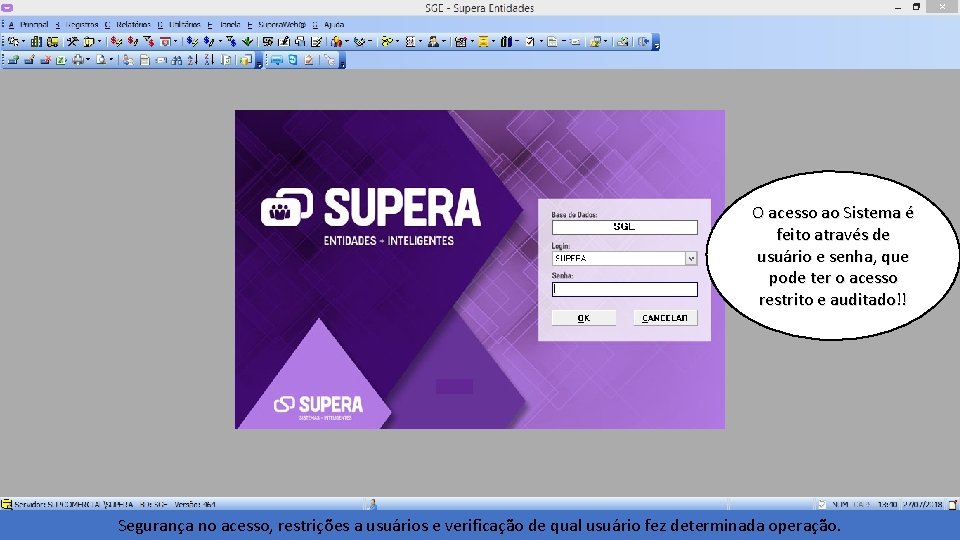Focus the Senha password field
Viewport: 960px width, 540px height.
(624, 289)
